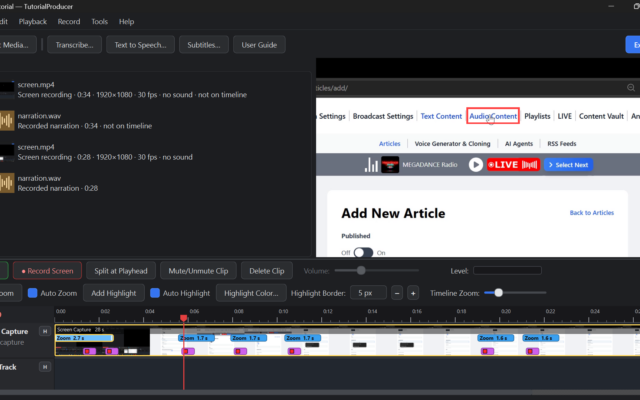Click the Subtitles... button
The height and width of the screenshot is (400, 640).
pos(204,45)
